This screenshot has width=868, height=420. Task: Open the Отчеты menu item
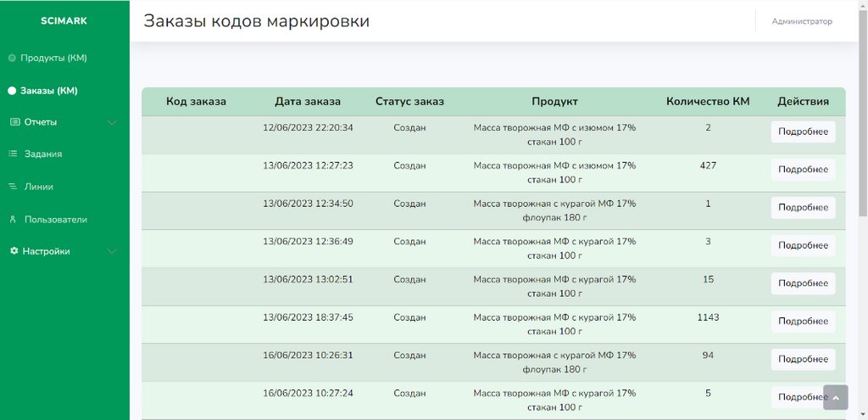[x=41, y=122]
